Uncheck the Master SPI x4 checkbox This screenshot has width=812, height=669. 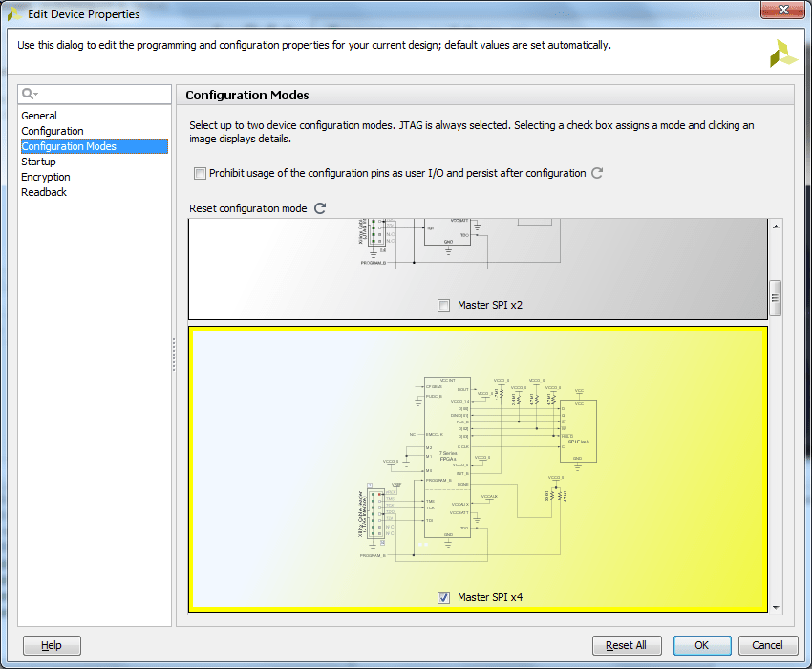pos(443,597)
